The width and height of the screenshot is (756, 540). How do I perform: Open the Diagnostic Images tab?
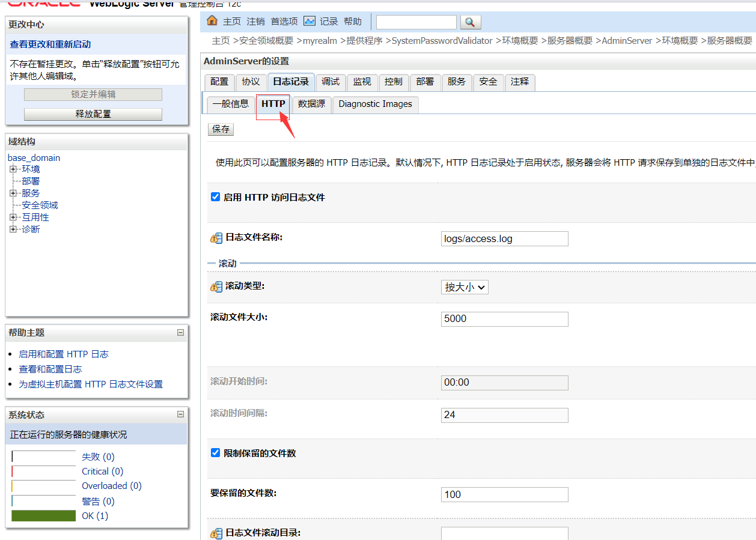point(375,104)
